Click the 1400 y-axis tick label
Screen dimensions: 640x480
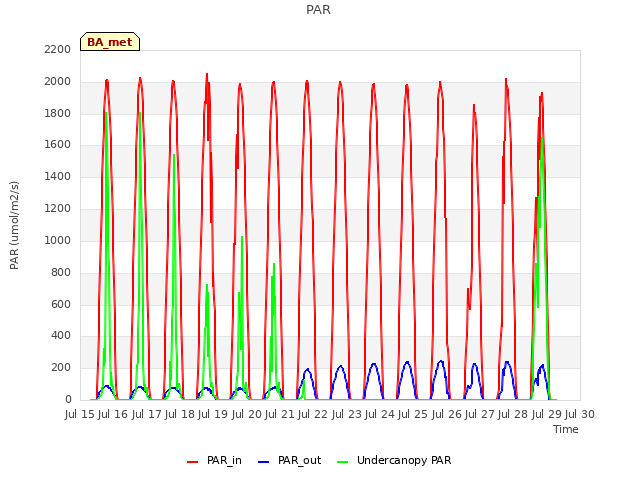click(x=58, y=176)
